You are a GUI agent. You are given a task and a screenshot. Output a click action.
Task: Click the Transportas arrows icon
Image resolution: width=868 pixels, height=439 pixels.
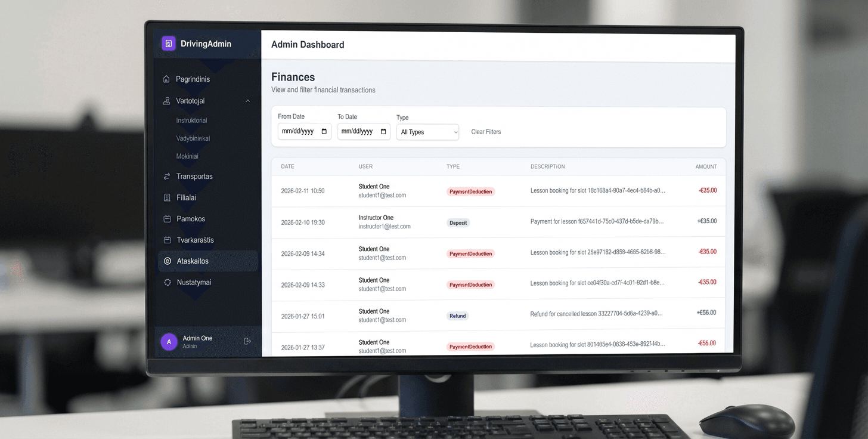click(x=167, y=177)
